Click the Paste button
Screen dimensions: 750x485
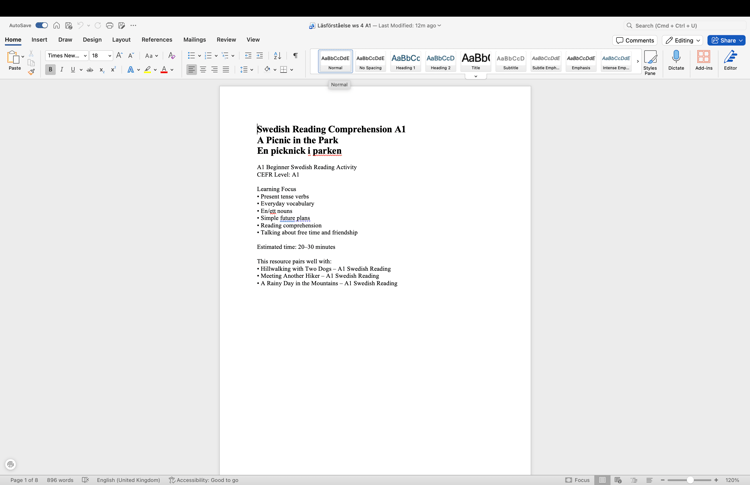click(x=14, y=61)
